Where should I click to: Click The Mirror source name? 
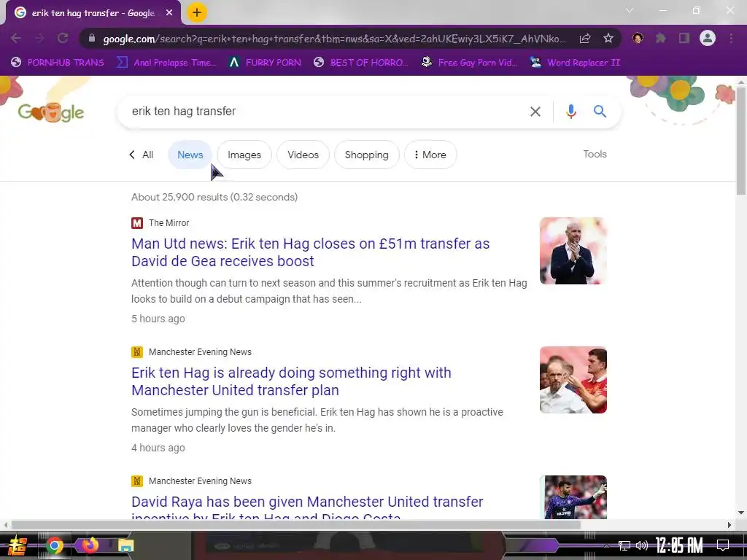click(x=169, y=223)
